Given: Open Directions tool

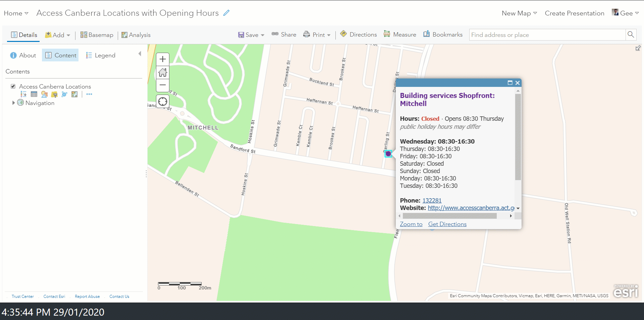Looking at the screenshot, I should coord(358,34).
